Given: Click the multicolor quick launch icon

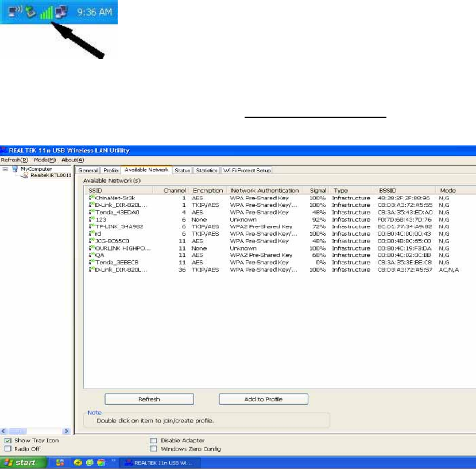Looking at the screenshot, I should tap(101, 463).
